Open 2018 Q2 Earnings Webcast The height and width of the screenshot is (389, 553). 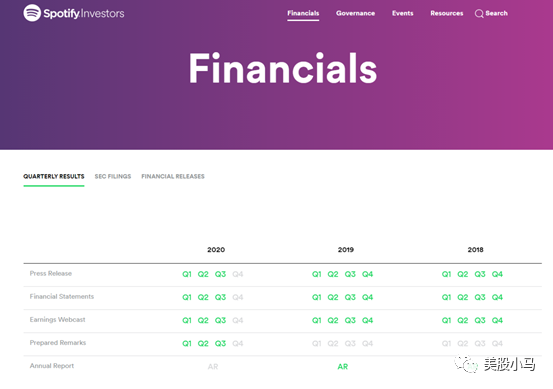coord(463,320)
